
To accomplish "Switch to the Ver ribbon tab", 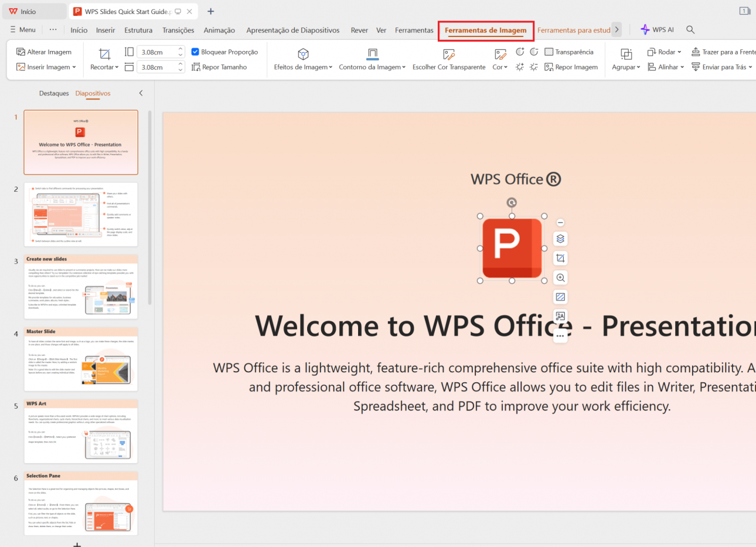I will click(381, 30).
